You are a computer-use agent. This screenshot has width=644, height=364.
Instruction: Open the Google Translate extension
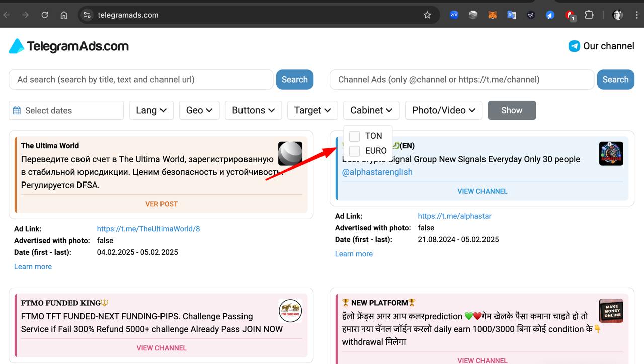coord(512,15)
